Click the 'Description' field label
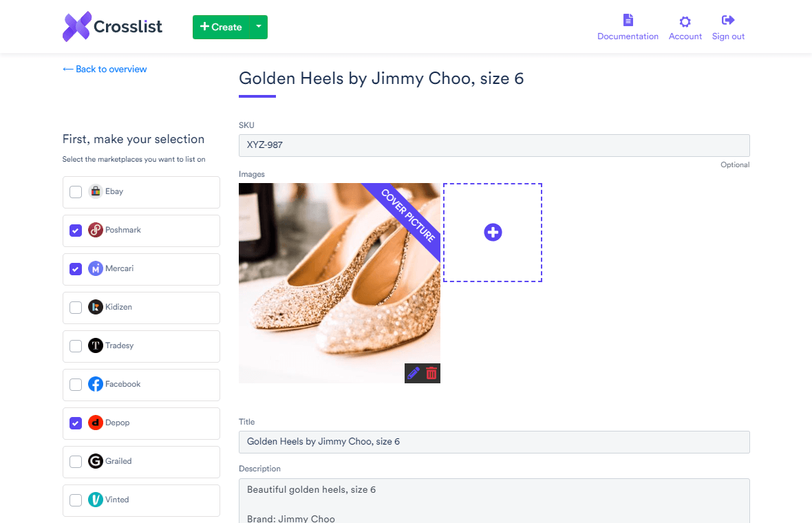Screen dimensions: 812x523 (x=259, y=469)
